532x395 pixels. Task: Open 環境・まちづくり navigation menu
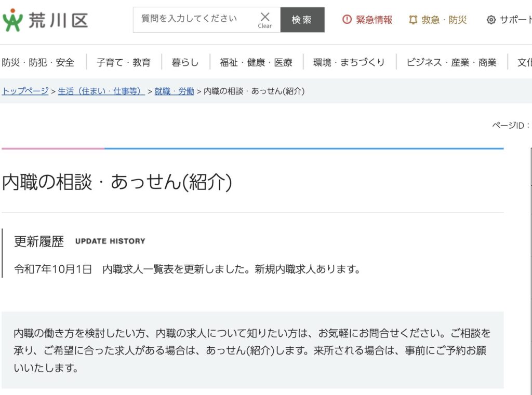[349, 62]
